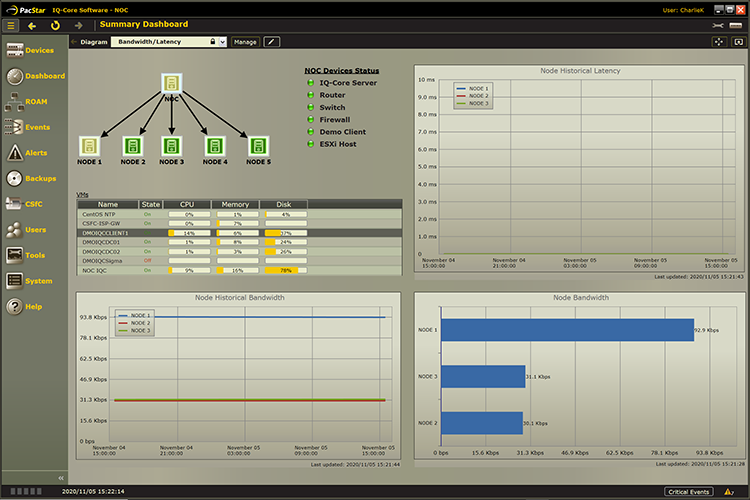
Task: Open Backups in the sidebar
Action: [x=31, y=178]
